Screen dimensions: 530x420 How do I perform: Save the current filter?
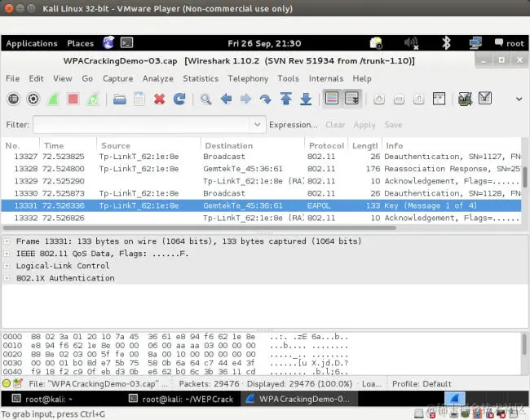[393, 125]
